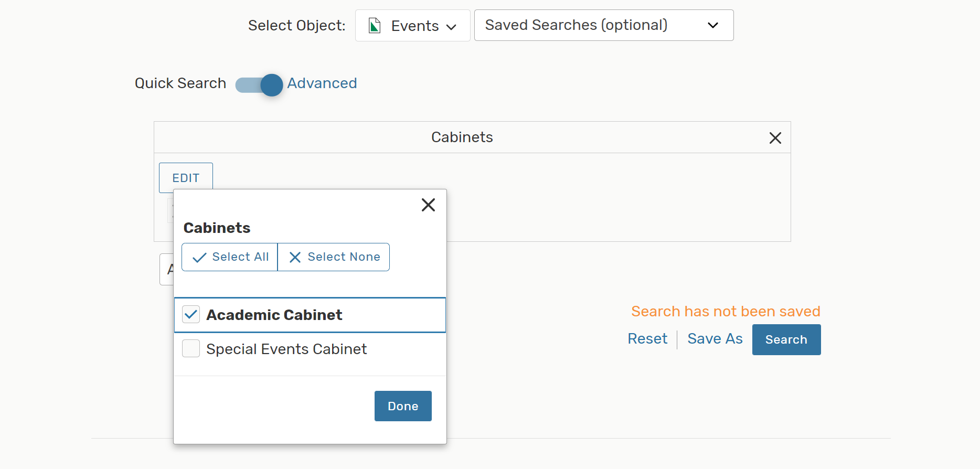Click the Save As link
This screenshot has height=469, width=980.
pyautogui.click(x=715, y=339)
